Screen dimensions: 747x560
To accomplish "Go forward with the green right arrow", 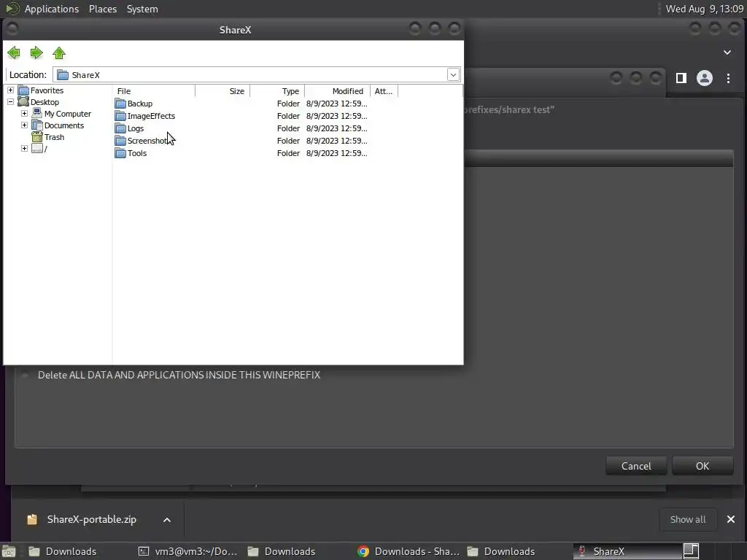I will click(36, 52).
